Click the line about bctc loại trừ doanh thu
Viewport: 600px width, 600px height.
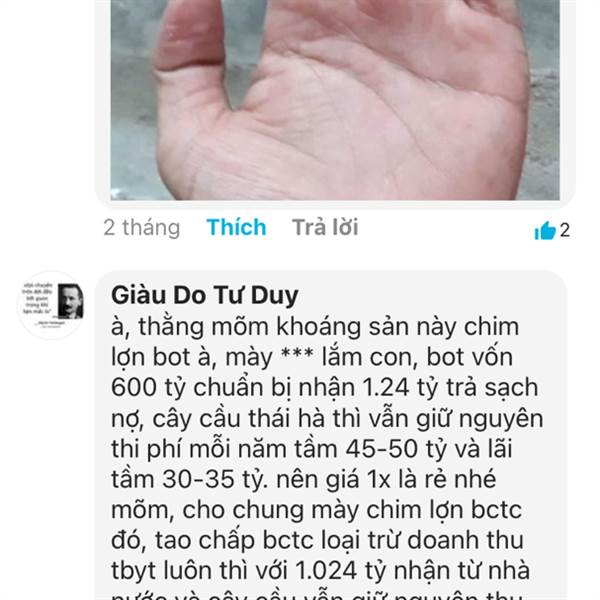318,540
